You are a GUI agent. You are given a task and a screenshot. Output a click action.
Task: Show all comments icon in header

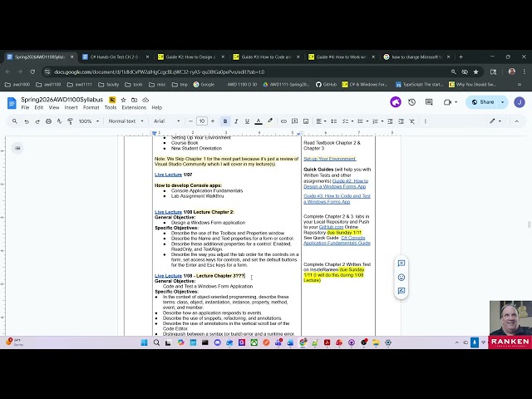pyautogui.click(x=429, y=102)
